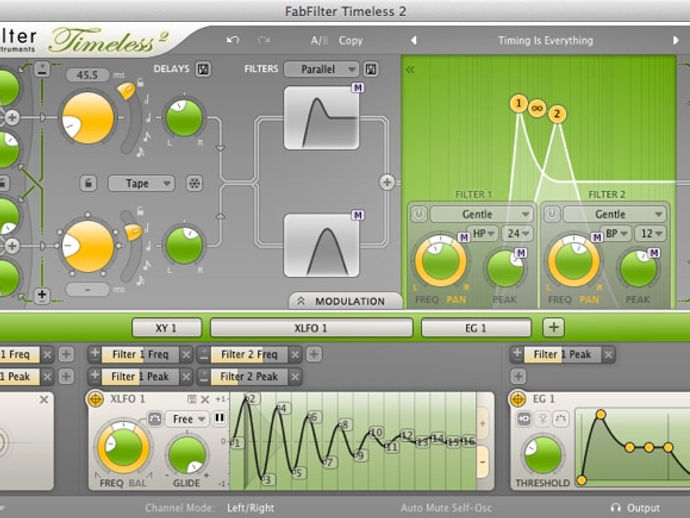The height and width of the screenshot is (518, 690).
Task: Add filter with plus circle after routing
Action: click(x=387, y=182)
